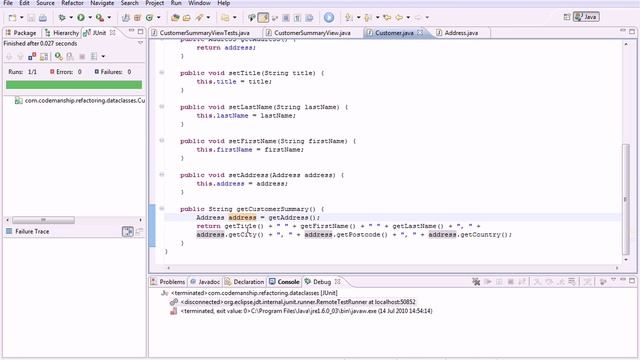Click the Open Task folder icon
The height and width of the screenshot is (360, 640).
pyautogui.click(x=187, y=18)
